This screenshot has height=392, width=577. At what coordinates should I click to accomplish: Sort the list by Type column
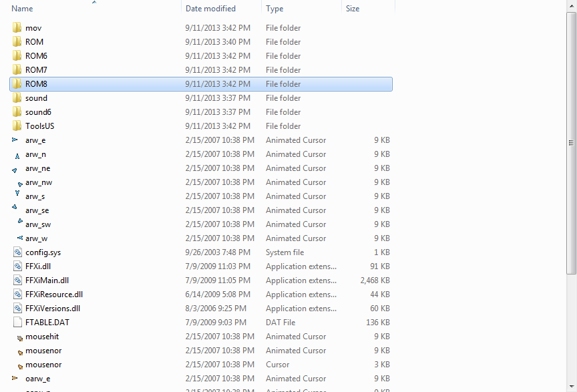(x=274, y=9)
